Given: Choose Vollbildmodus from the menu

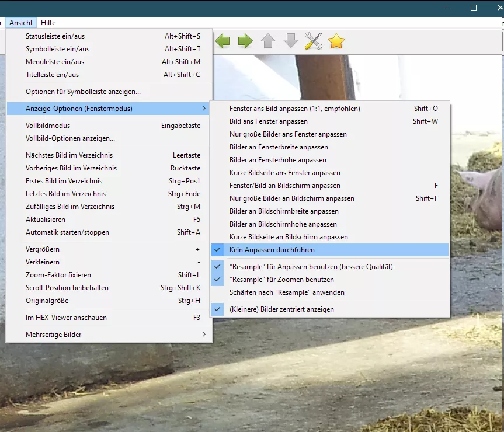Looking at the screenshot, I should [x=48, y=126].
